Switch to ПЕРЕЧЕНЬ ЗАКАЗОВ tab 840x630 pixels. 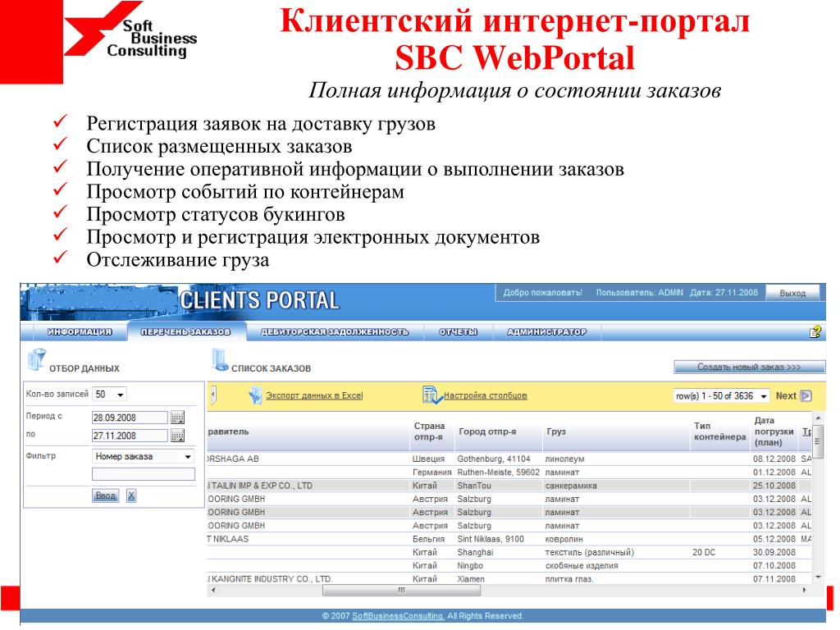pyautogui.click(x=185, y=331)
